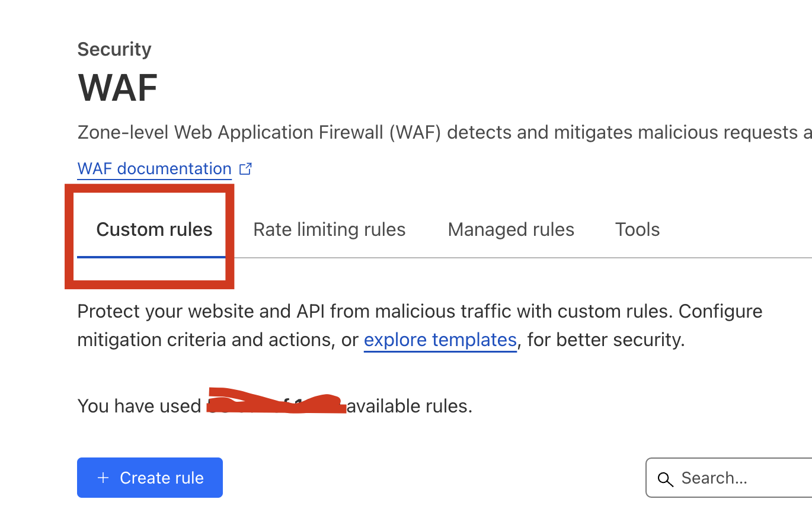
Task: Click the Security section label
Action: (x=114, y=49)
